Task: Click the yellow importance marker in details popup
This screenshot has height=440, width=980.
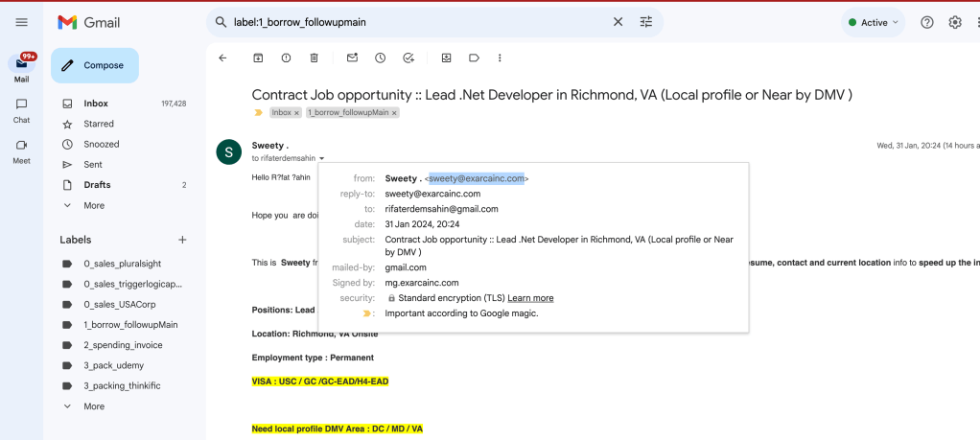Action: point(367,313)
